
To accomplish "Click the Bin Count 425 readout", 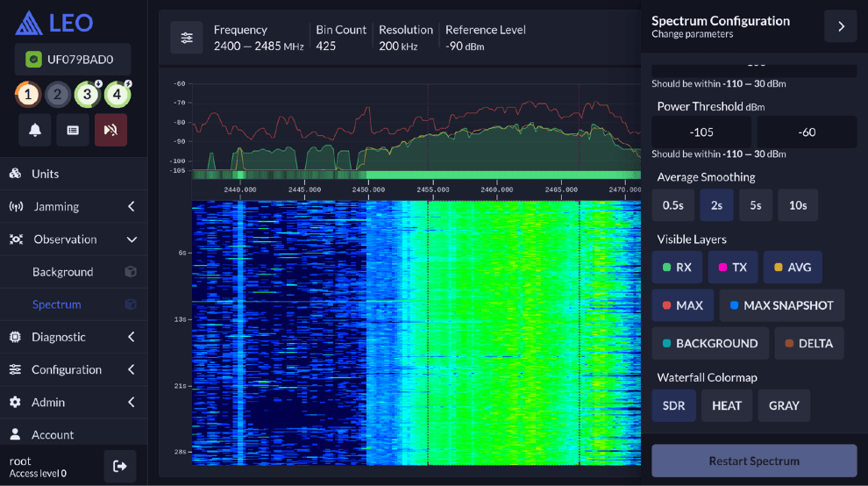I will (x=341, y=38).
